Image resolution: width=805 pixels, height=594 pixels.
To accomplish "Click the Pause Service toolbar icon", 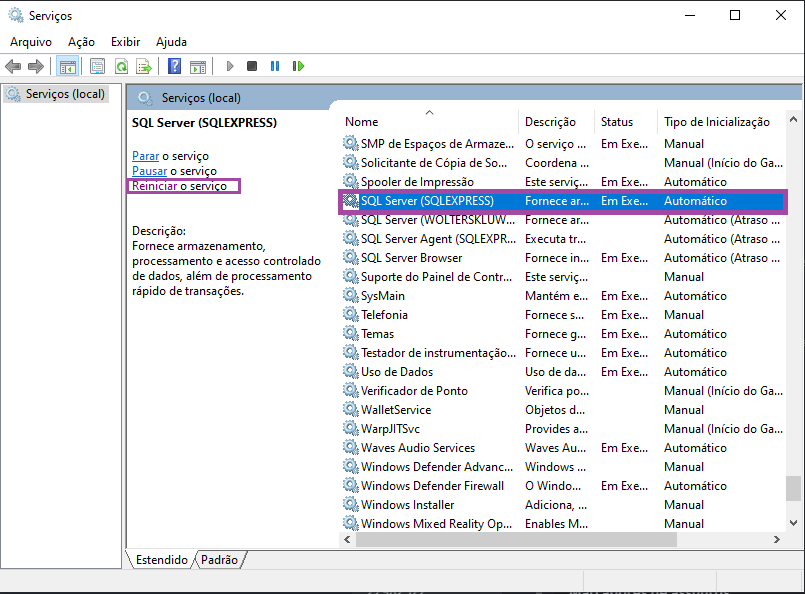I will [x=275, y=66].
